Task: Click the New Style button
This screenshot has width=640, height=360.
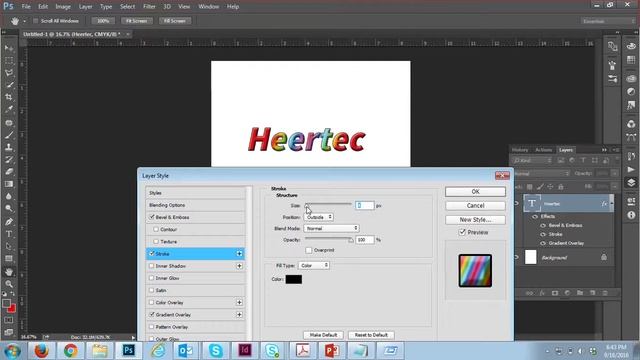Action: [x=475, y=220]
